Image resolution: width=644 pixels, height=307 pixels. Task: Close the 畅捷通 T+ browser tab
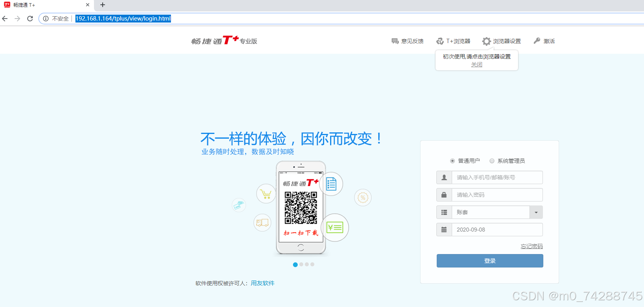tap(88, 5)
